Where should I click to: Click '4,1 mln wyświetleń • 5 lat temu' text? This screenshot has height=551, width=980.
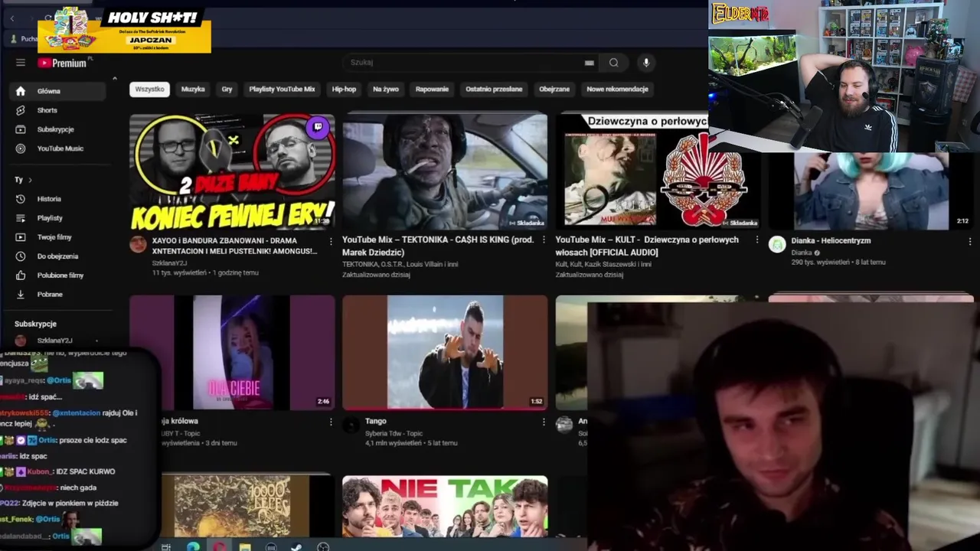pyautogui.click(x=411, y=443)
